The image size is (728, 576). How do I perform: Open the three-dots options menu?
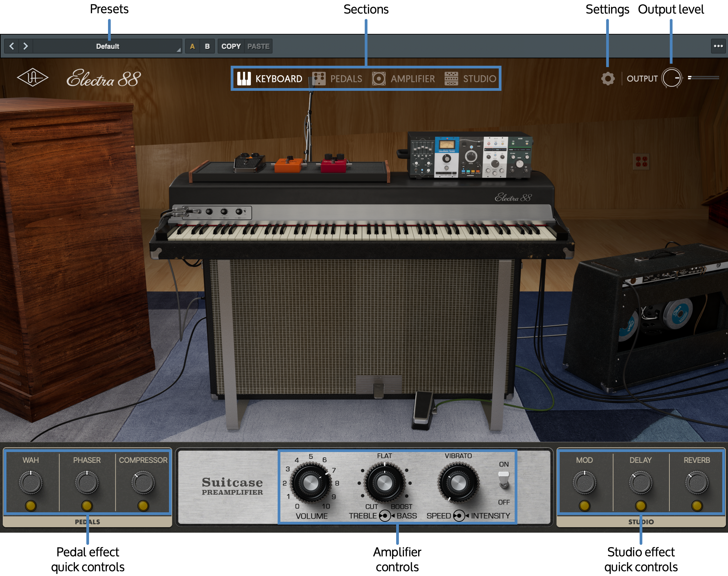[x=718, y=46]
